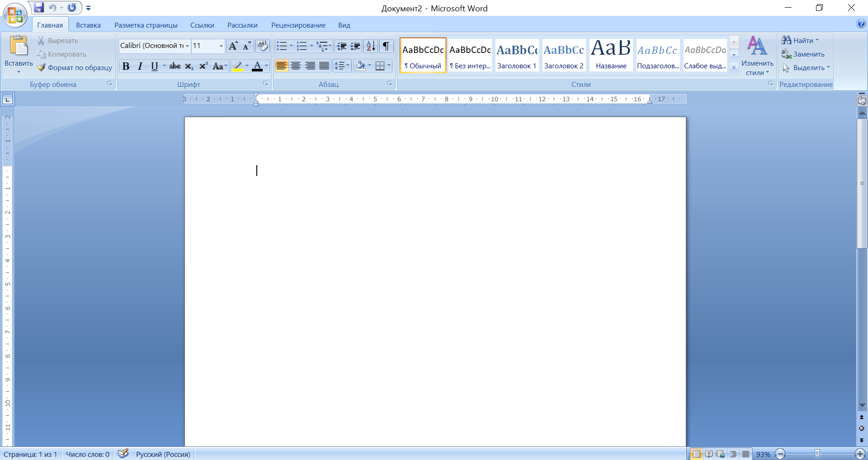Apply subscript formatting
868x460 pixels.
189,66
